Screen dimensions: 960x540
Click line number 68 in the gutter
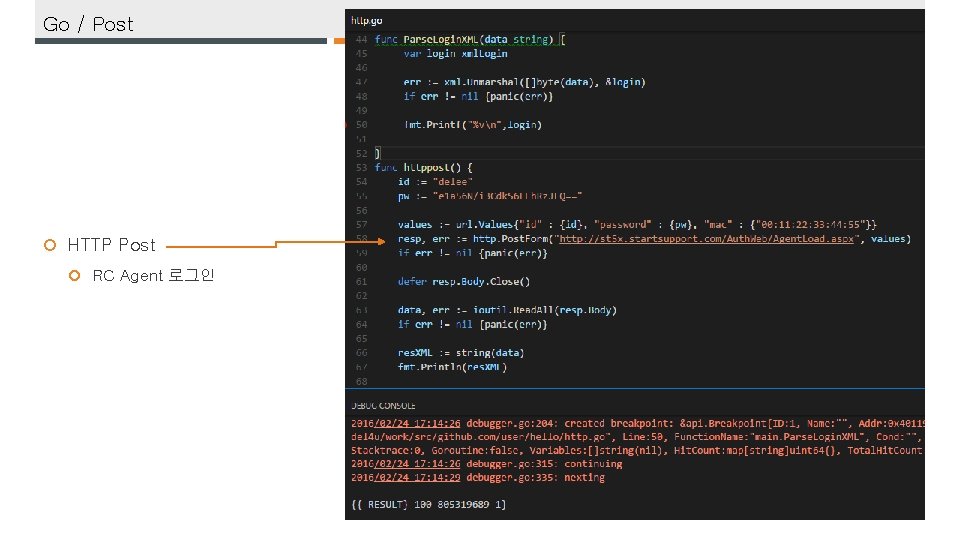[361, 381]
